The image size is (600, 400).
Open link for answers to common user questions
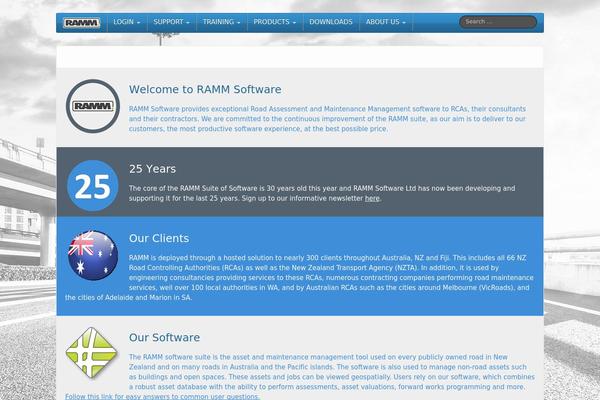coord(162,397)
